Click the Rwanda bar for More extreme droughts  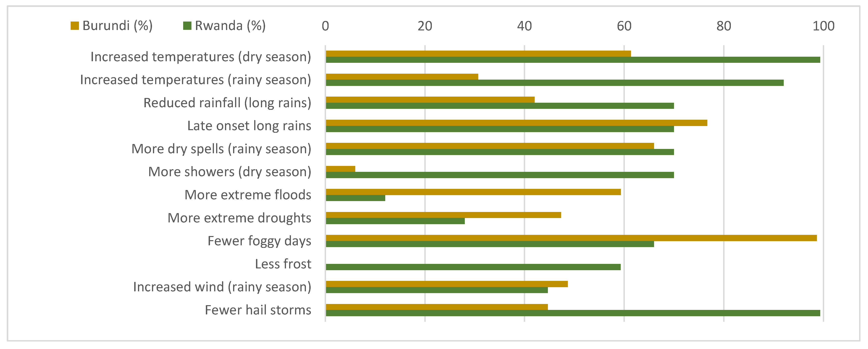tap(395, 221)
